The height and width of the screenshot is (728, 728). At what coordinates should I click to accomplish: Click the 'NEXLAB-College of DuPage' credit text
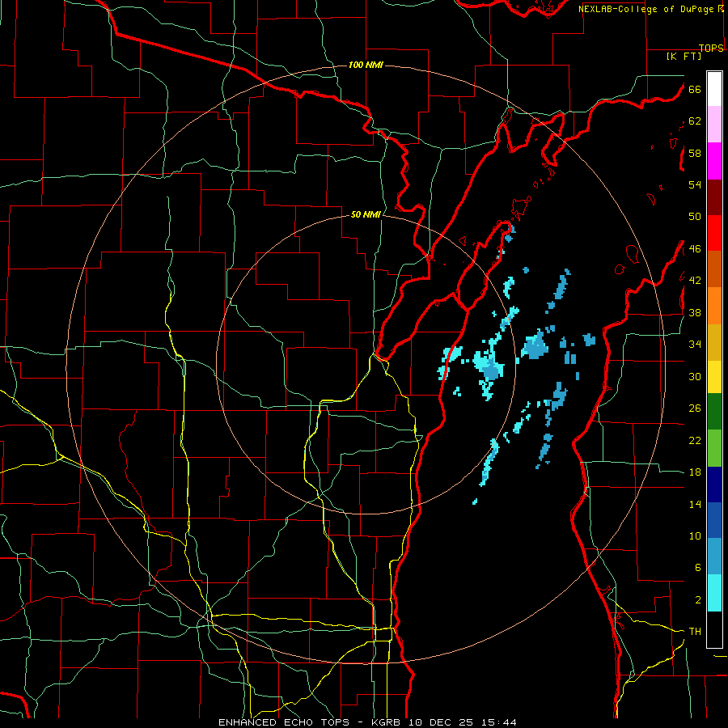[x=645, y=9]
